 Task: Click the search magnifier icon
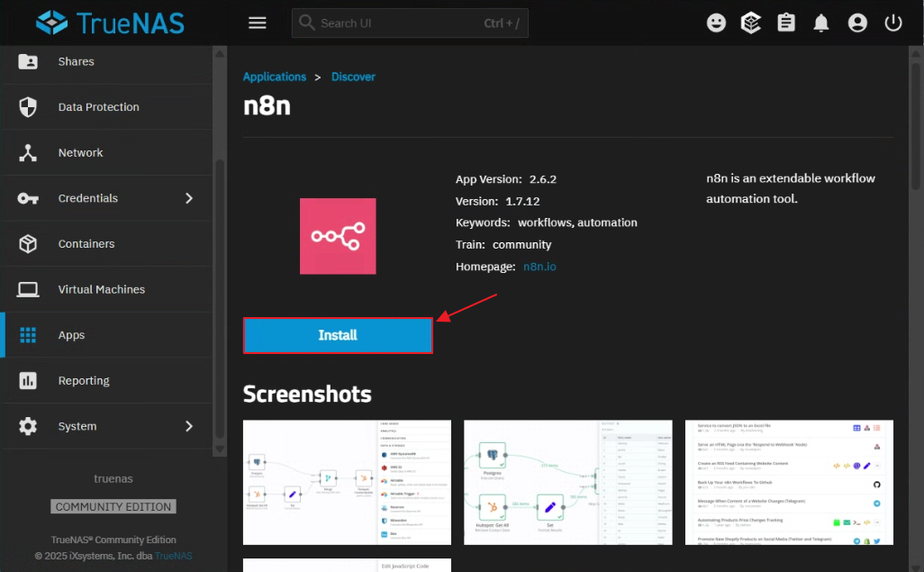pyautogui.click(x=306, y=23)
